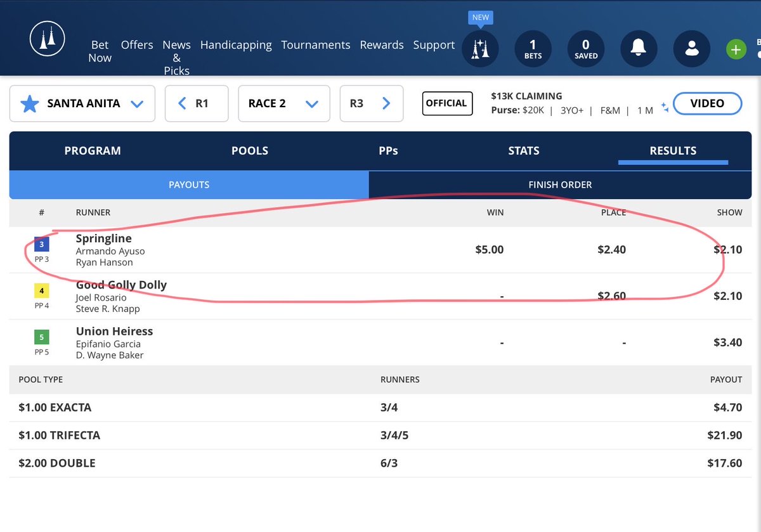The width and height of the screenshot is (761, 532).
Task: Click the blue number 3 saddle cloth
Action: coord(41,243)
